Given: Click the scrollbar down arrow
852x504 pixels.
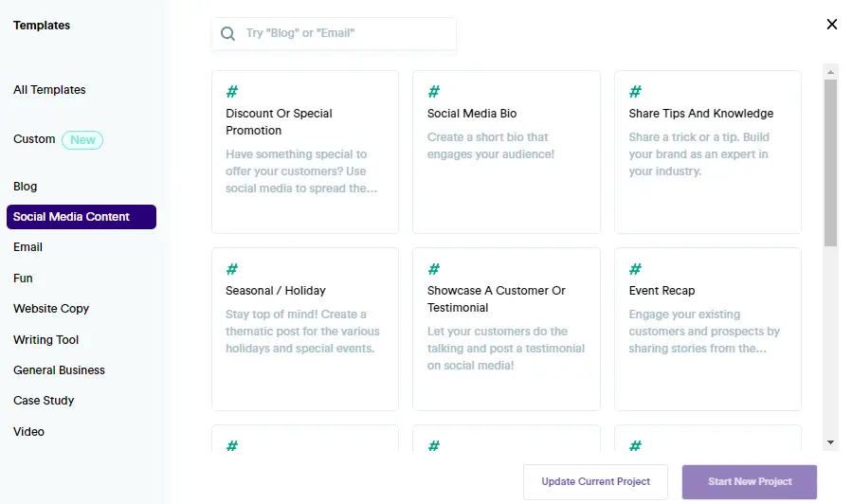Looking at the screenshot, I should click(830, 442).
